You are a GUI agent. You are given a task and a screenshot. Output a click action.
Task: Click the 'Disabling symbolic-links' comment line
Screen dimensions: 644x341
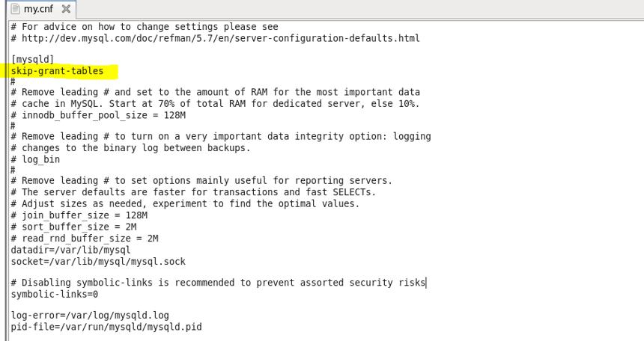[x=218, y=283]
